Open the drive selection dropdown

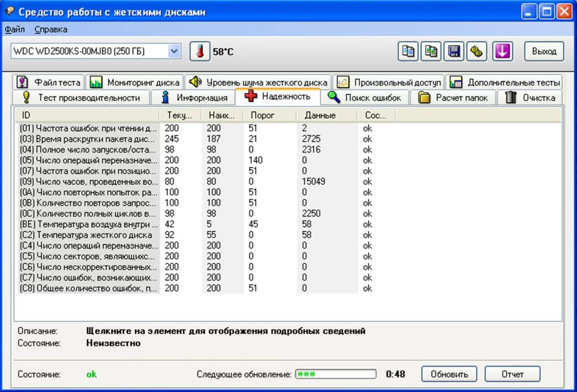point(174,51)
